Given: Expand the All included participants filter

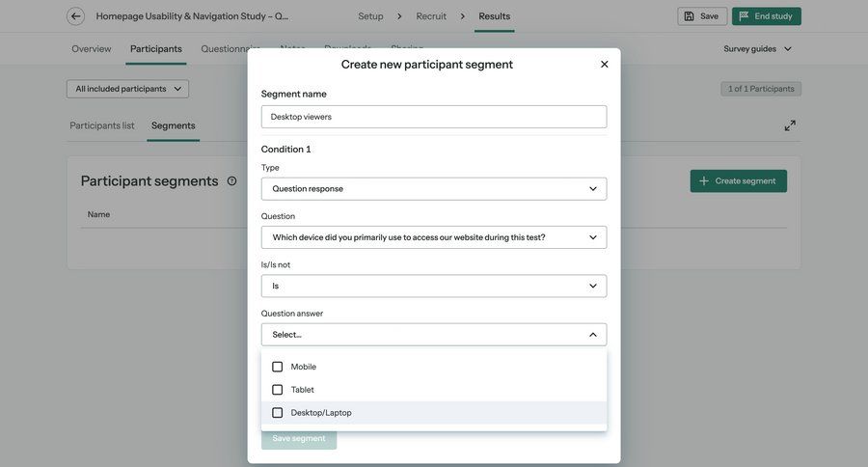Looking at the screenshot, I should click(127, 89).
